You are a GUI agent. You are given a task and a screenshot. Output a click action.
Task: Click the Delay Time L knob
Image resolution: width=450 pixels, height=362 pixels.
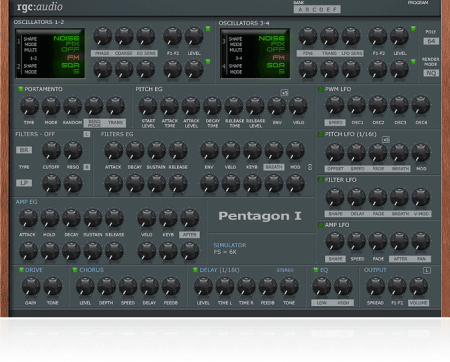coord(225,286)
